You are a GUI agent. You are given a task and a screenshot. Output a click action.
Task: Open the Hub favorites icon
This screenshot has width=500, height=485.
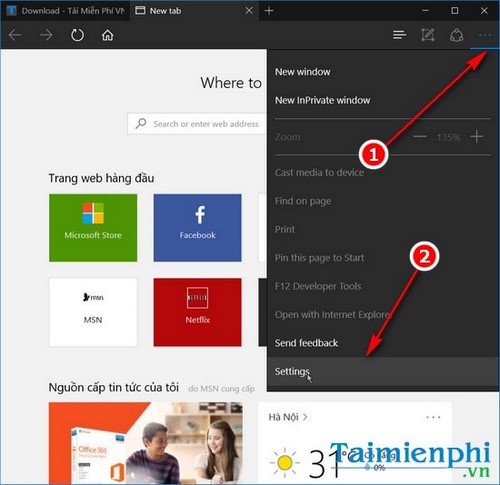click(x=399, y=35)
